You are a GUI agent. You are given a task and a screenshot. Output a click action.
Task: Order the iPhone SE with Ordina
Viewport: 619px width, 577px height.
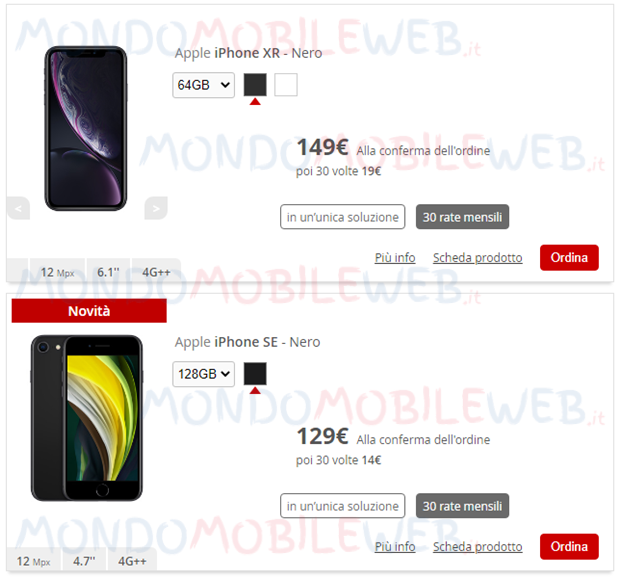[569, 547]
